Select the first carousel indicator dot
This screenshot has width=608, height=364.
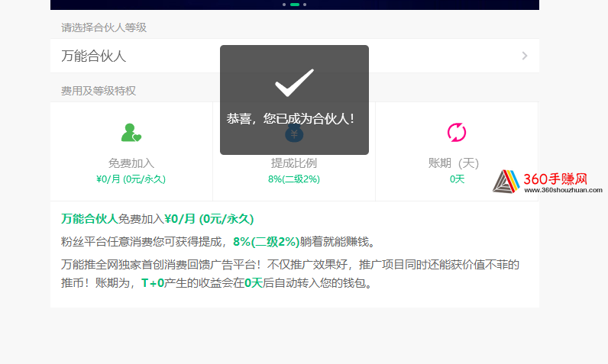tap(284, 5)
